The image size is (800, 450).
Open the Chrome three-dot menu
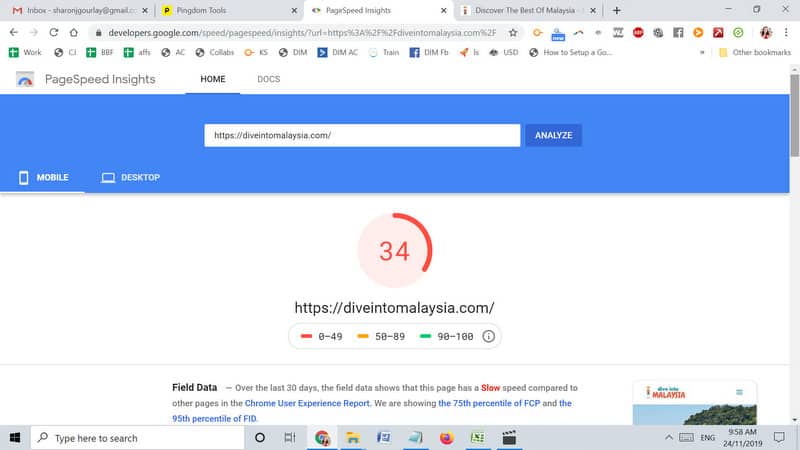[x=786, y=32]
